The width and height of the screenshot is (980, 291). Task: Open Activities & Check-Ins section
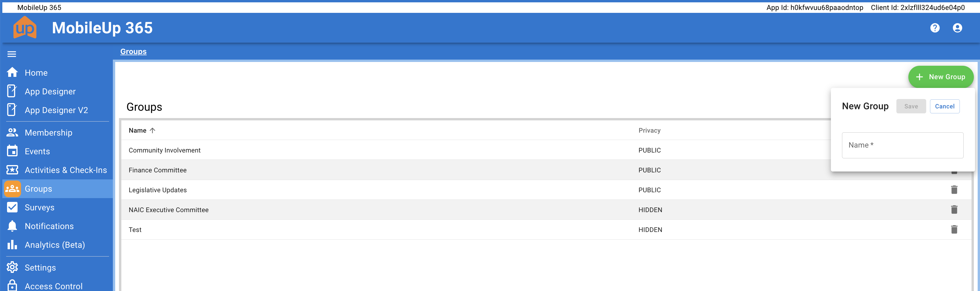65,170
